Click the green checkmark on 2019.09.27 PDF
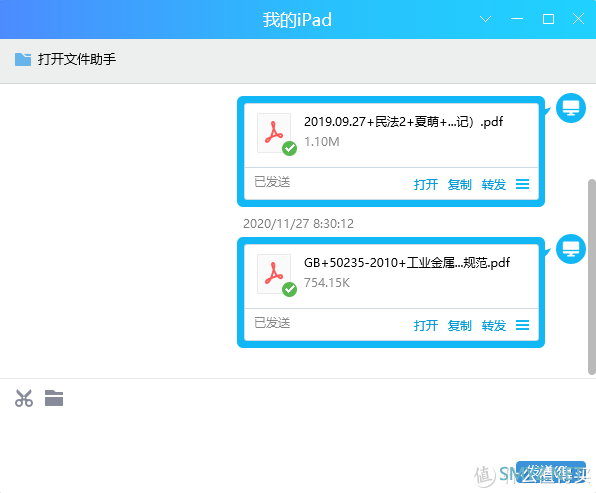 [290, 149]
